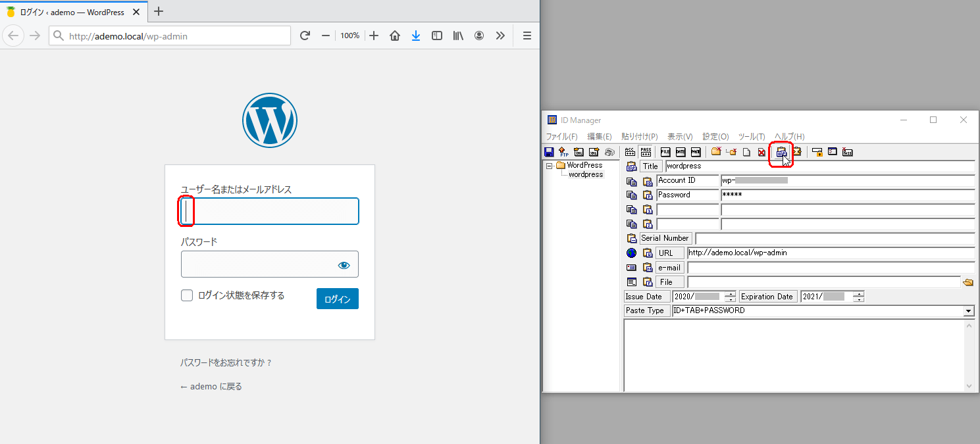This screenshot has width=980, height=444.
Task: Collapse the WordPress folder in tree
Action: [x=550, y=166]
